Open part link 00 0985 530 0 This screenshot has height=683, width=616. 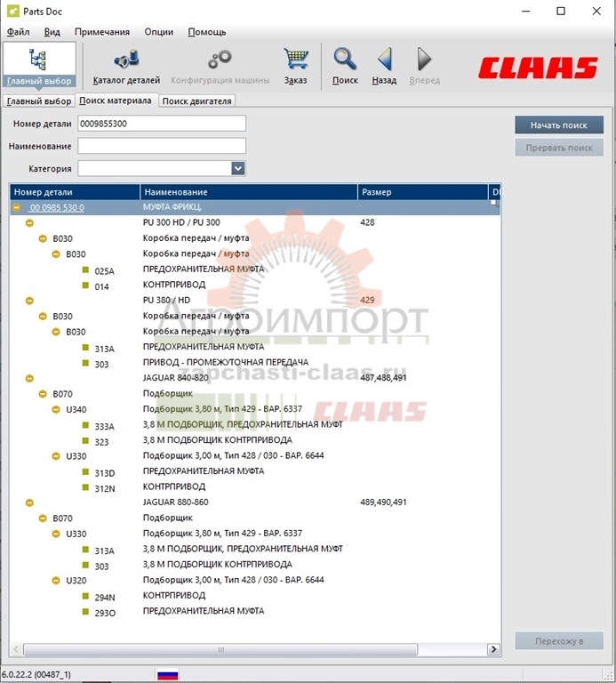57,207
